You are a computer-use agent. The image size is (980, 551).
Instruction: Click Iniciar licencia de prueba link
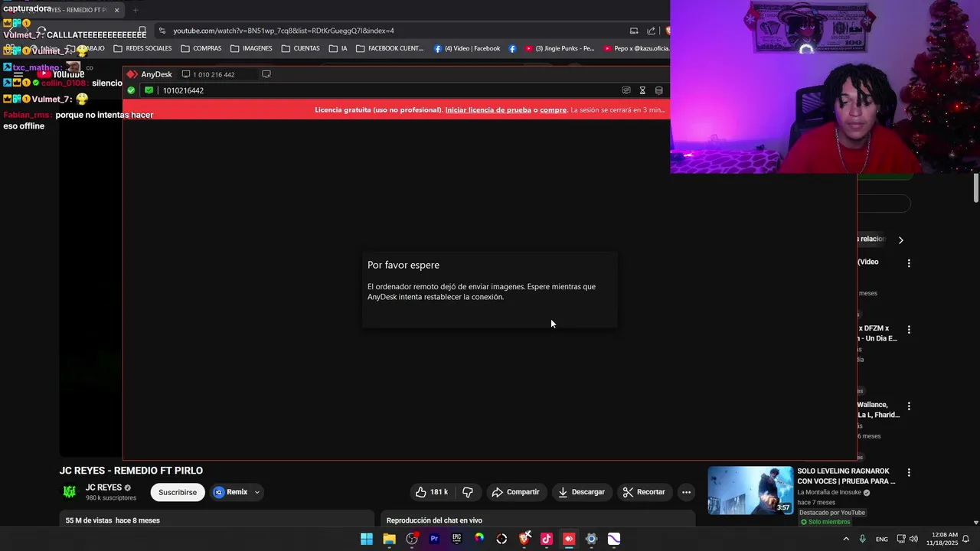tap(488, 110)
